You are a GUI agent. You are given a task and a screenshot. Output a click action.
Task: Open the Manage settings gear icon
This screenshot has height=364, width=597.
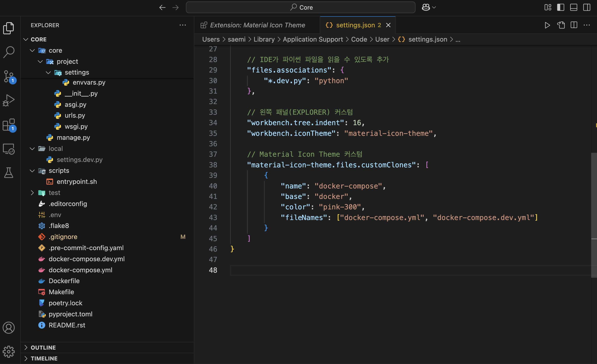[9, 352]
